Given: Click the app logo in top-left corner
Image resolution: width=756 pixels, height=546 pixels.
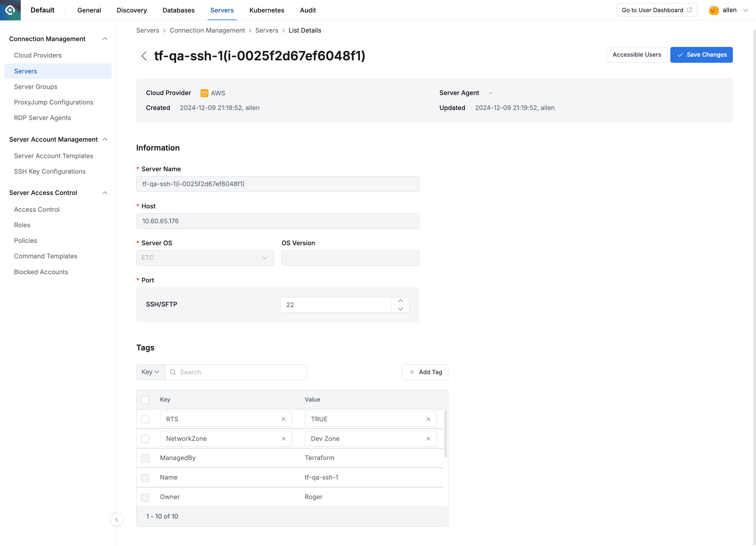Looking at the screenshot, I should [x=10, y=10].
